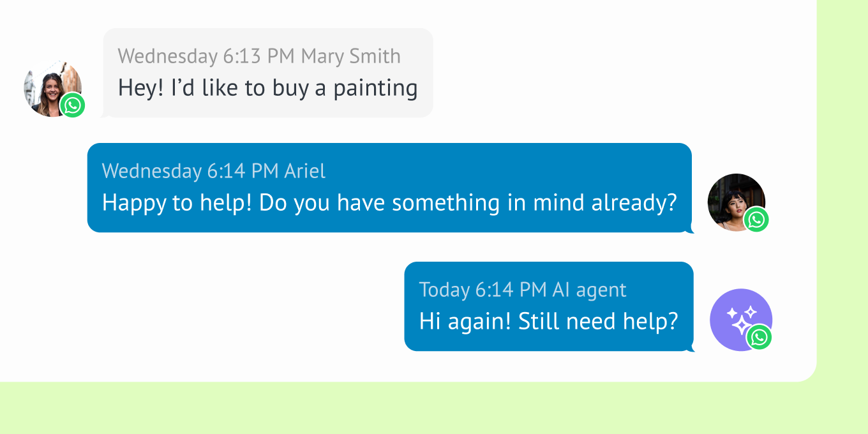Click the WhatsApp badge on the AI agent avatar
868x434 pixels.
click(x=759, y=337)
